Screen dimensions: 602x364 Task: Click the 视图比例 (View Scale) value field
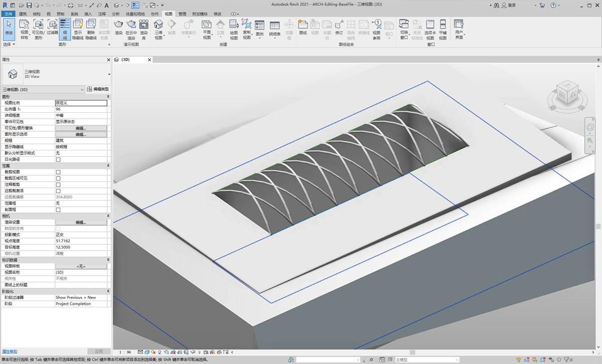(x=81, y=103)
